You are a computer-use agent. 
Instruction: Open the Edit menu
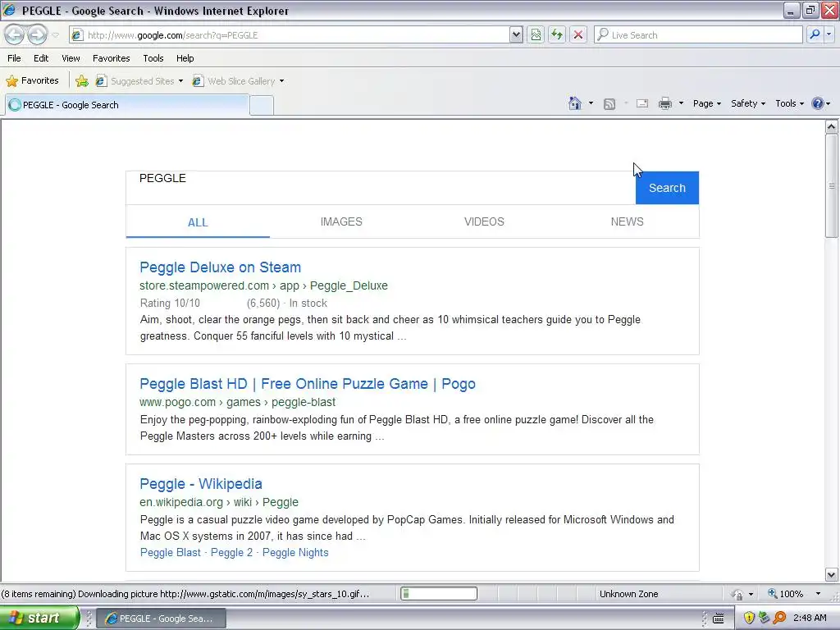pos(41,58)
